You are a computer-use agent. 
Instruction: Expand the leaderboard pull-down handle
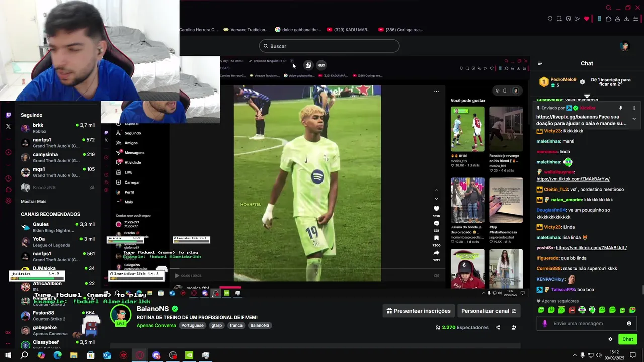pos(587,96)
